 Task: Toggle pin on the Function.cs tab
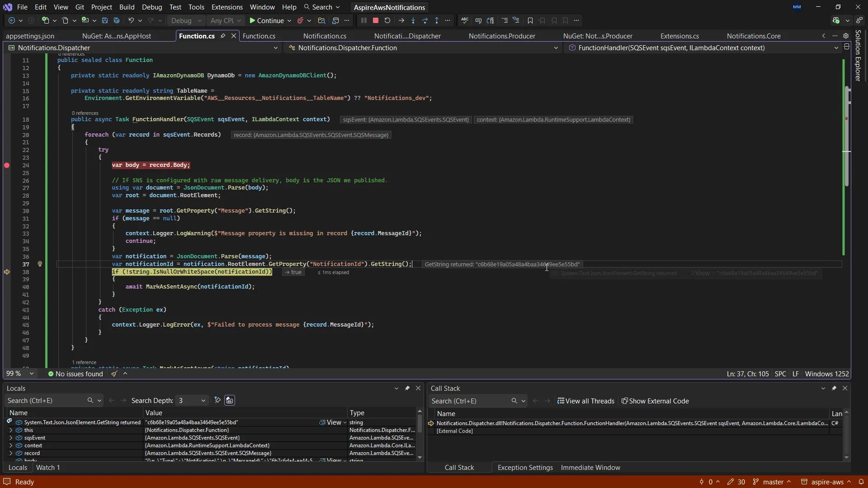[223, 36]
